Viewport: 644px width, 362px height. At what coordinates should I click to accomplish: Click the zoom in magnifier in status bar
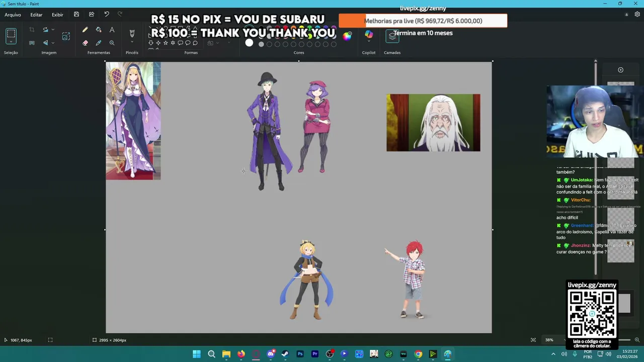(x=637, y=340)
